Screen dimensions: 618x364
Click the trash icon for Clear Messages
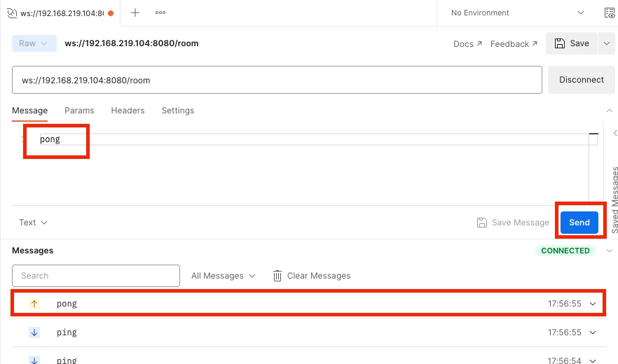[277, 276]
